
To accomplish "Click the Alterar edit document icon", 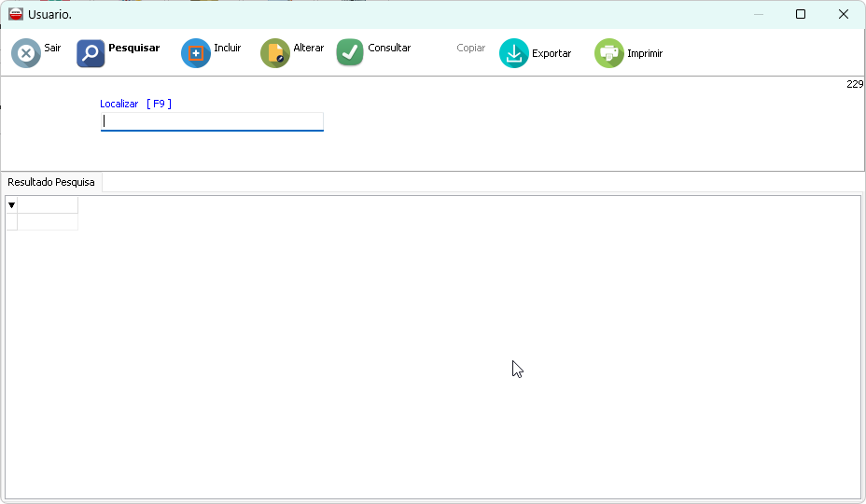I will (275, 53).
